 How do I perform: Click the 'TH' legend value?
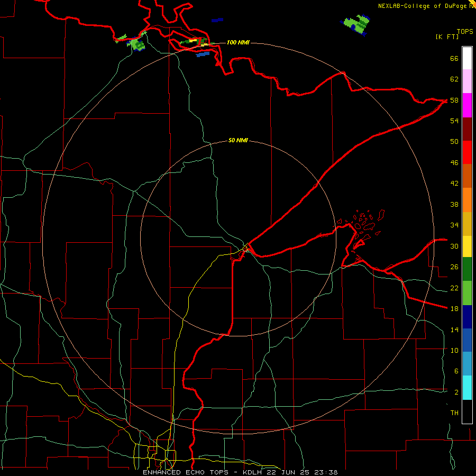454,413
